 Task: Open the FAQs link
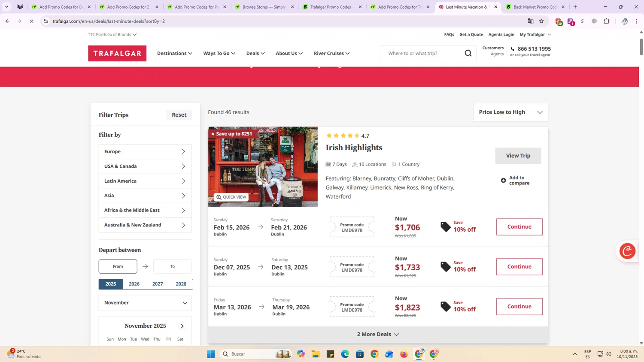click(x=449, y=34)
